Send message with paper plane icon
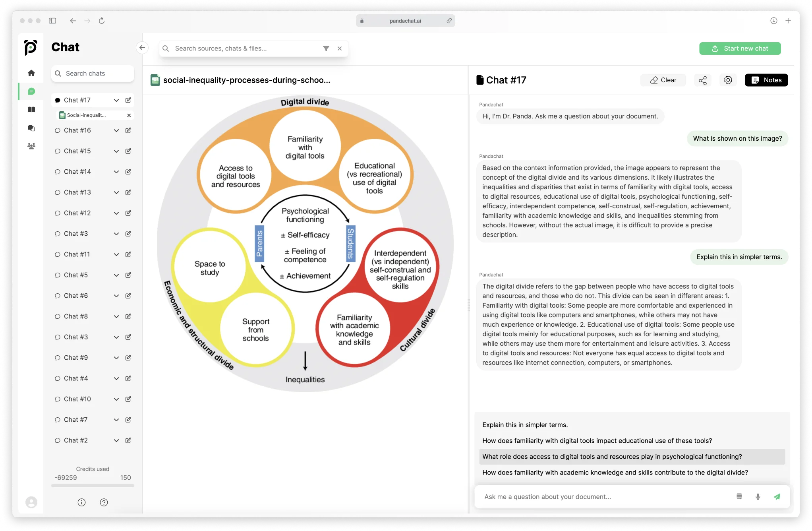Viewport: 812px width, 531px height. (777, 497)
